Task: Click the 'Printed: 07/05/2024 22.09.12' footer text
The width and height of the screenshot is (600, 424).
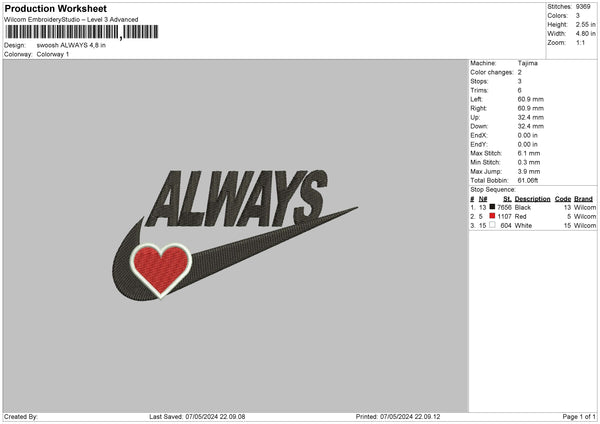Action: tap(398, 417)
